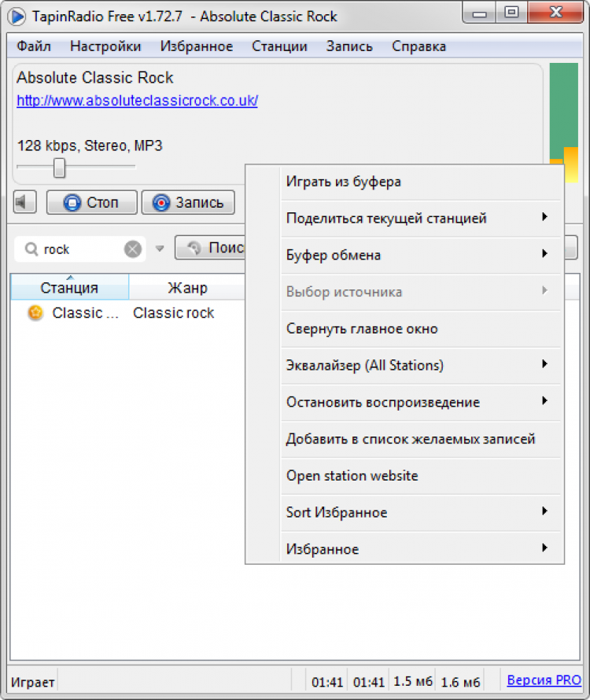The image size is (590, 700).
Task: Click the TapinRadio app icon in title bar
Action: pos(17,17)
